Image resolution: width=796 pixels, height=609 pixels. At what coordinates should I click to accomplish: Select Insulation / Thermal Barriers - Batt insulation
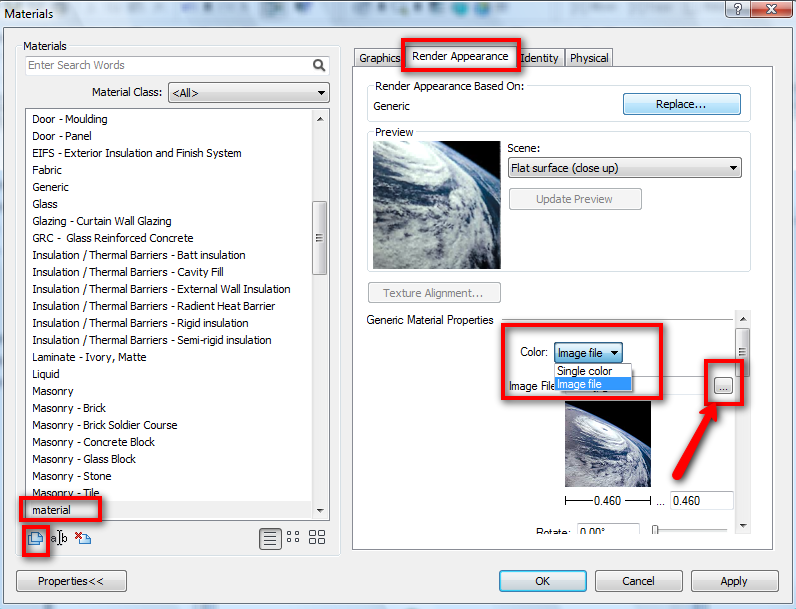[139, 255]
